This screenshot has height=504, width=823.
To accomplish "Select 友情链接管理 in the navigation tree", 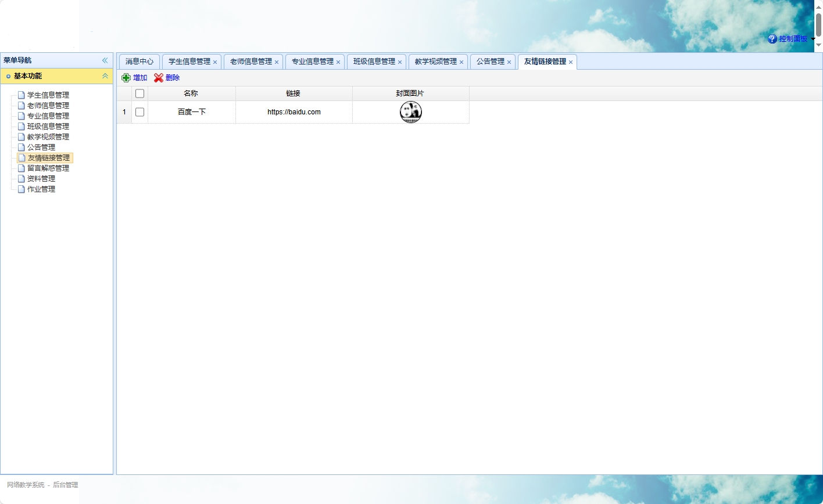I will coord(48,158).
